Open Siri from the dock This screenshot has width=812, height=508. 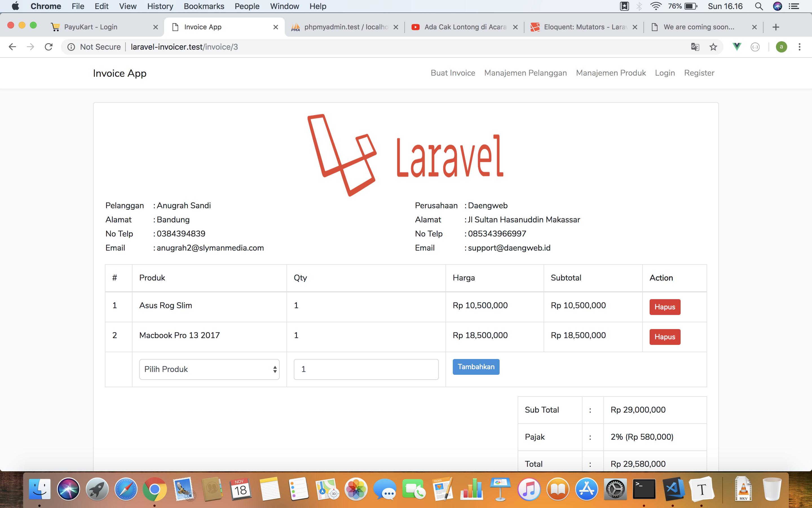69,489
